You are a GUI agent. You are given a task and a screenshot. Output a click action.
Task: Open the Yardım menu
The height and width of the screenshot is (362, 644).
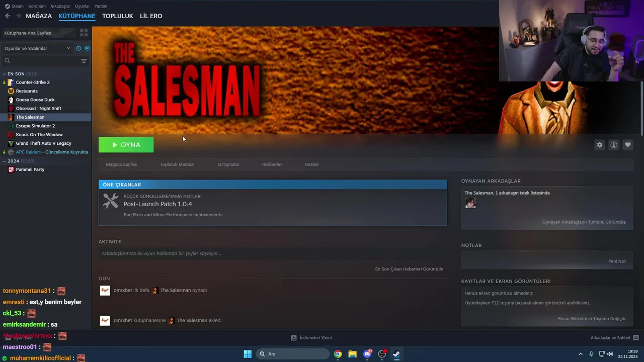tap(101, 6)
